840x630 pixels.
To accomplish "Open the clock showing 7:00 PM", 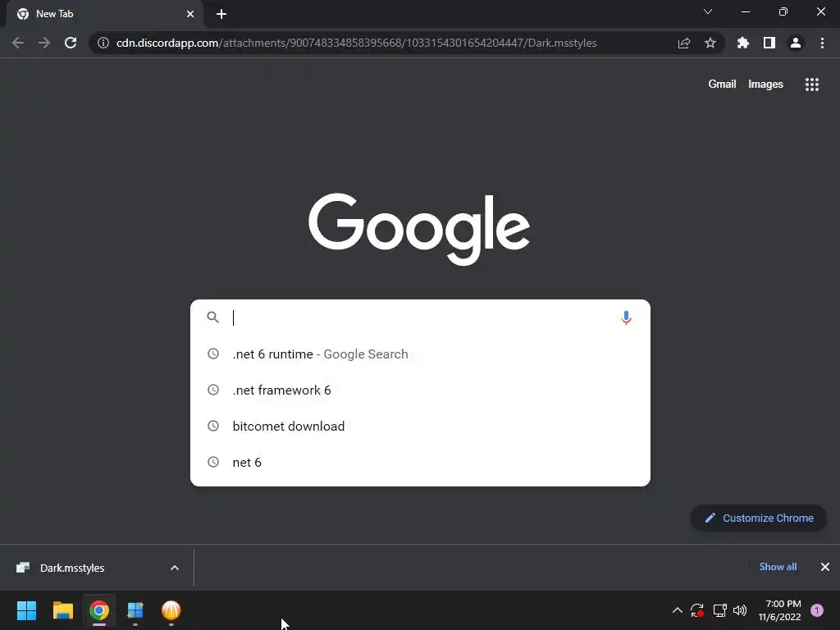I will tap(780, 610).
